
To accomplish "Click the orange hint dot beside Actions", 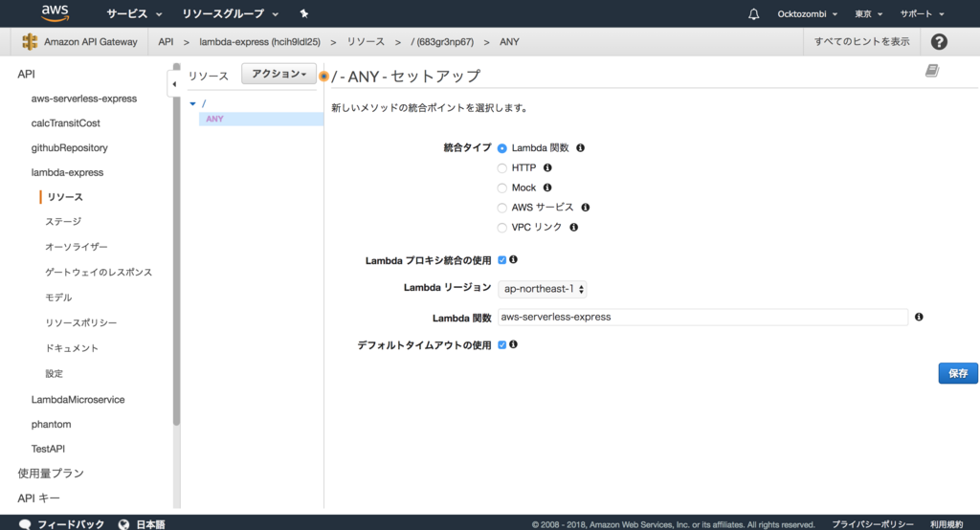I will point(323,77).
